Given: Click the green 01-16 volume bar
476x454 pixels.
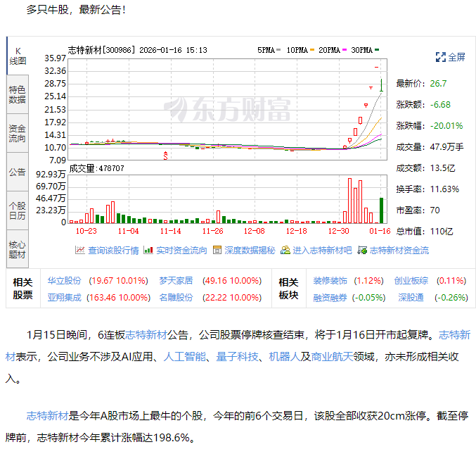Looking at the screenshot, I should click(x=382, y=210).
